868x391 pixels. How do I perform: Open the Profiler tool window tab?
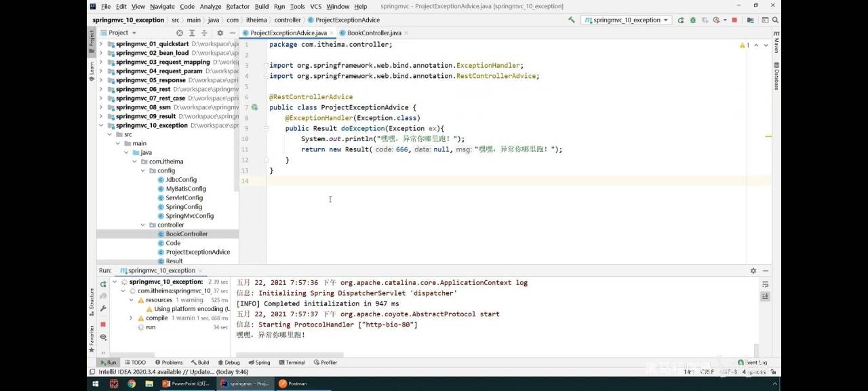click(325, 362)
